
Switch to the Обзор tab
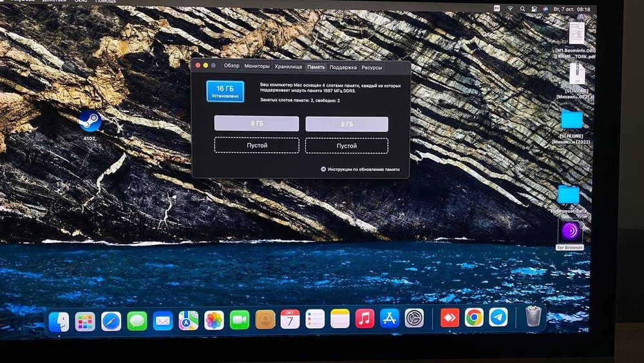click(x=231, y=65)
